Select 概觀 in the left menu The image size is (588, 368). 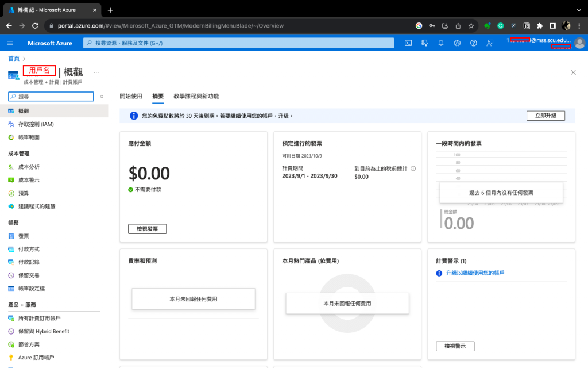pos(54,111)
